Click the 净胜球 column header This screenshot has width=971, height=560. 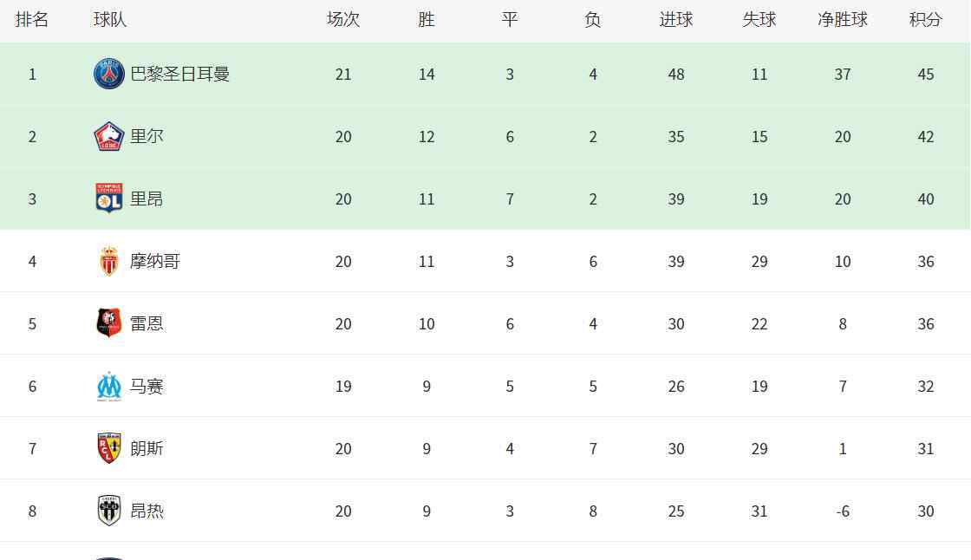click(842, 20)
